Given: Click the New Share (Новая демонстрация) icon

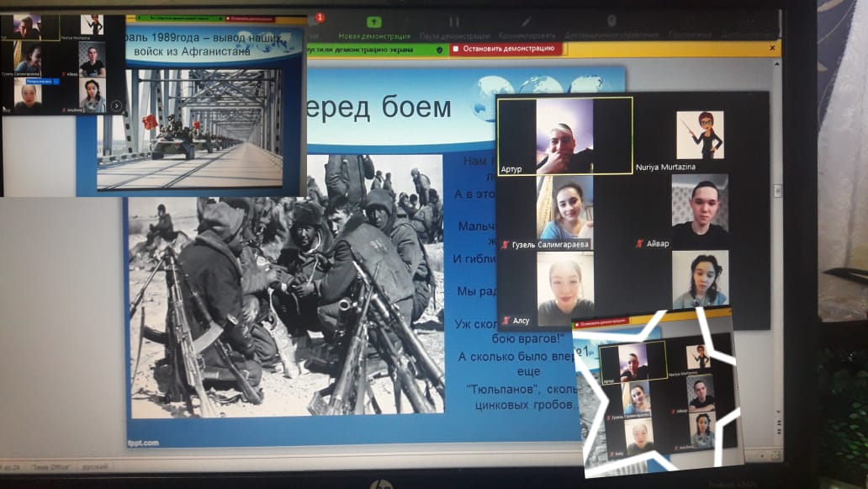Looking at the screenshot, I should click(x=373, y=23).
